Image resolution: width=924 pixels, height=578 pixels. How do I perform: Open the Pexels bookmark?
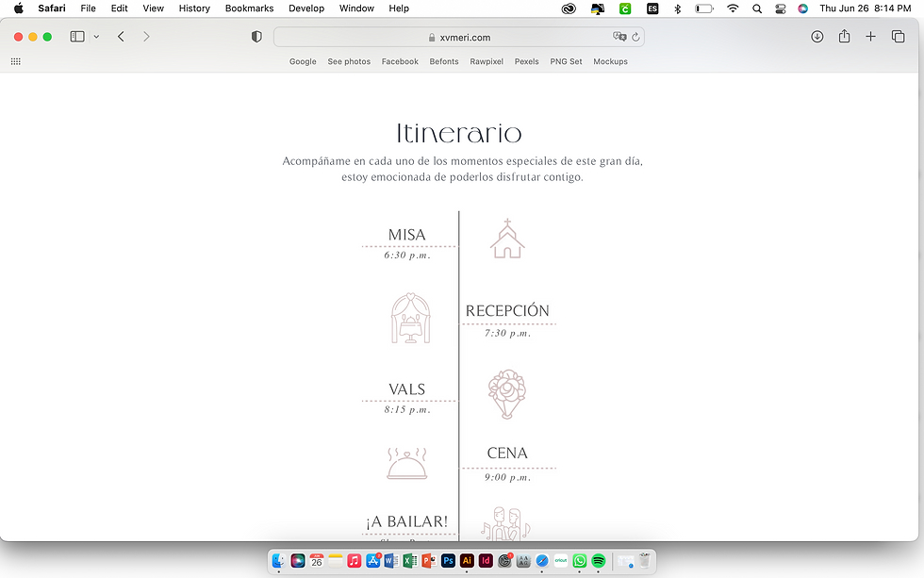click(x=527, y=61)
